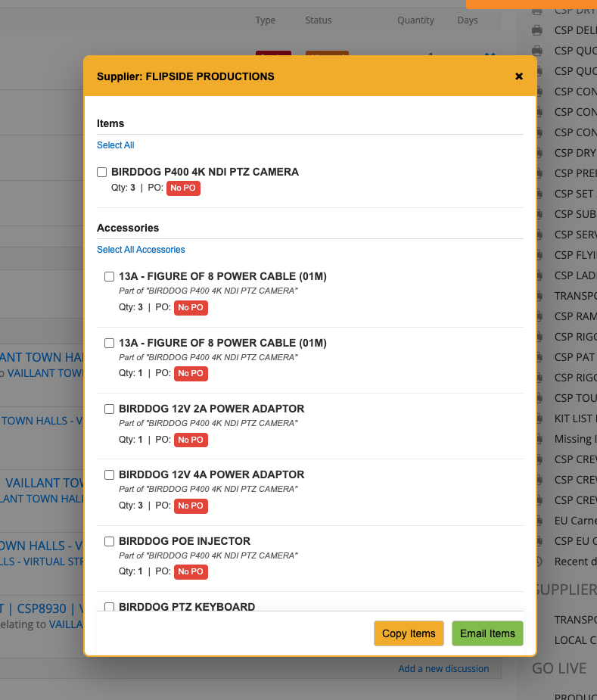Open the LOCAL C link under Suppliers
The height and width of the screenshot is (700, 597).
[x=576, y=640]
